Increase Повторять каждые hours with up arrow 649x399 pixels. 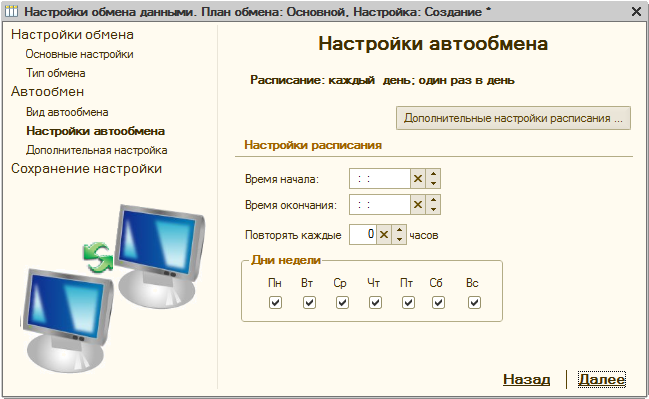tap(399, 229)
